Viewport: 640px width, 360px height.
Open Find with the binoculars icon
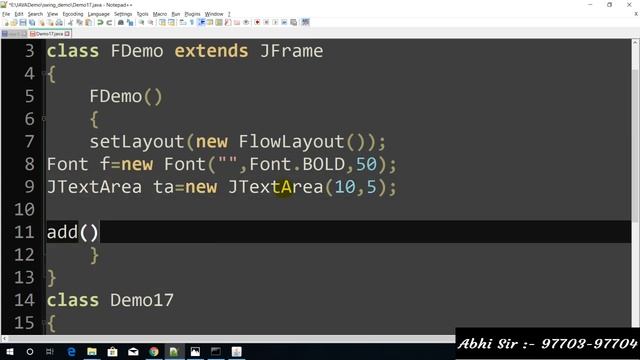click(121, 22)
